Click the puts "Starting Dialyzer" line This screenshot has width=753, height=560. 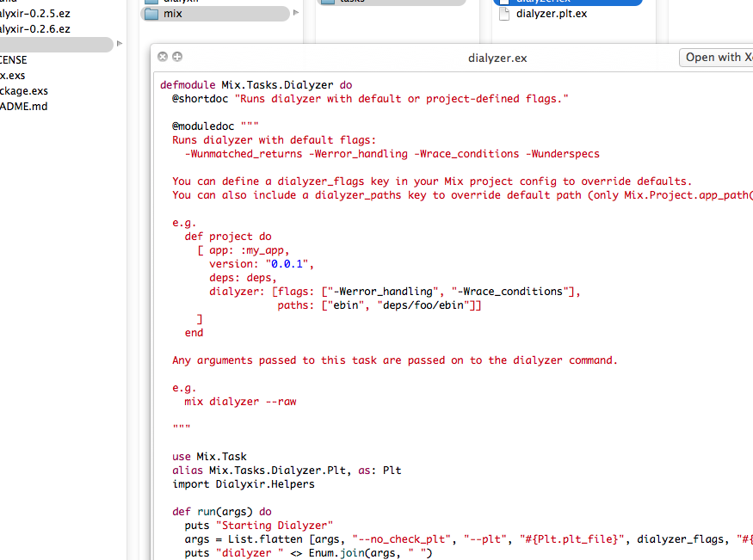(x=258, y=526)
